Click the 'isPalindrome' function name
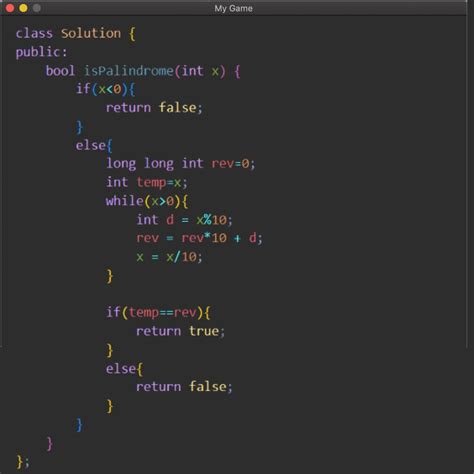Viewport: 474px width, 474px height. [128, 71]
